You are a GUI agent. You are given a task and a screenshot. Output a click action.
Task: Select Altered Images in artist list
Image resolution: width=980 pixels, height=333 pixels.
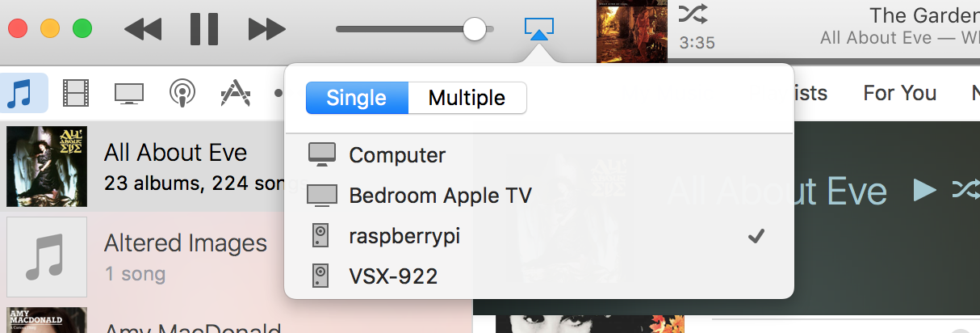click(x=236, y=254)
